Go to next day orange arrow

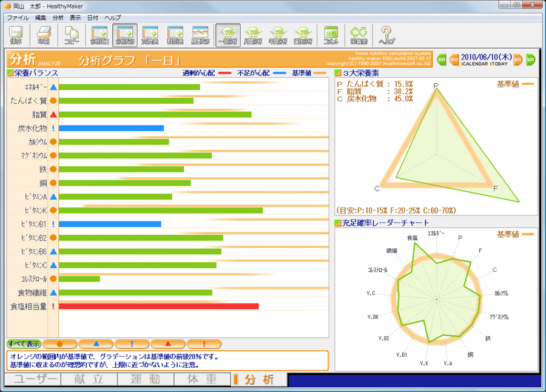pyautogui.click(x=518, y=59)
